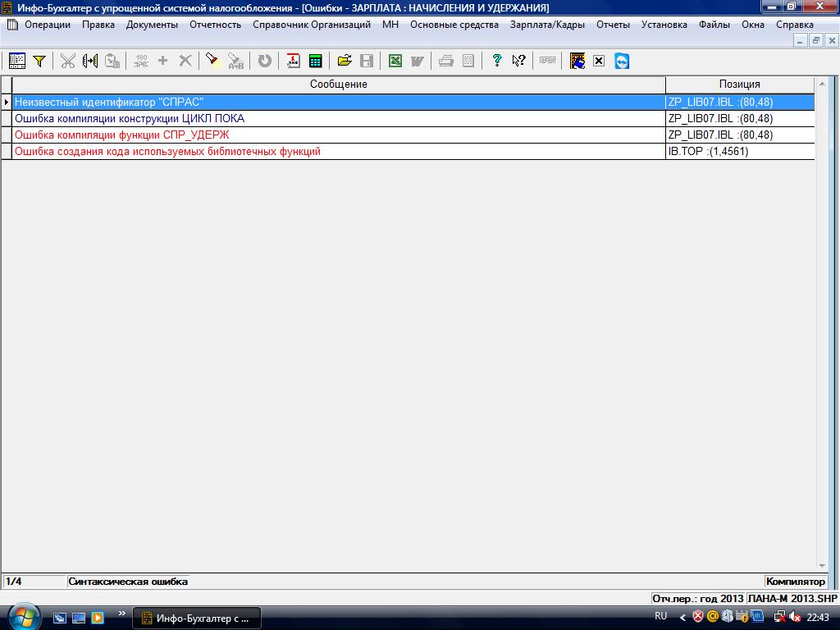Screen dimensions: 840x630
Task: Click the paste clipboard icon
Action: pos(112,61)
